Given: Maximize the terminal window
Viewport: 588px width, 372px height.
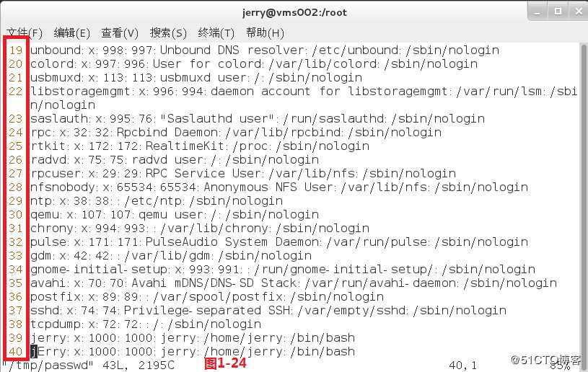Looking at the screenshot, I should point(558,12).
